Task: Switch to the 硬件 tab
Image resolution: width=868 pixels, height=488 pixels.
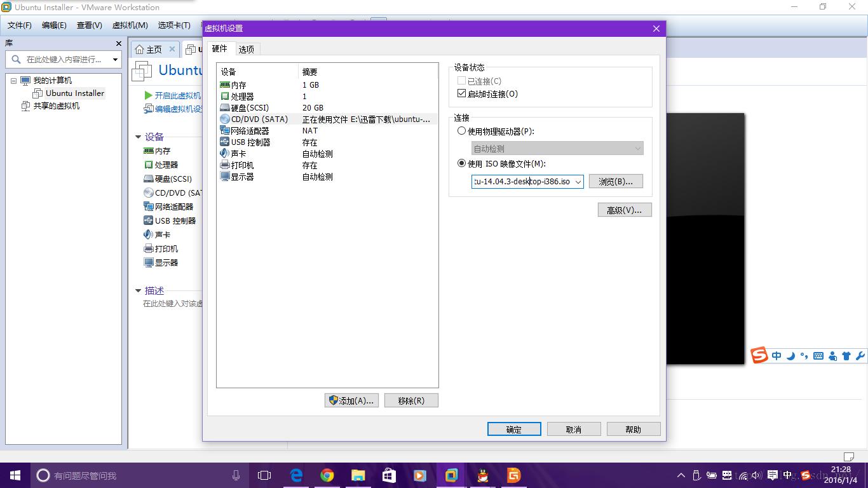Action: pos(220,48)
